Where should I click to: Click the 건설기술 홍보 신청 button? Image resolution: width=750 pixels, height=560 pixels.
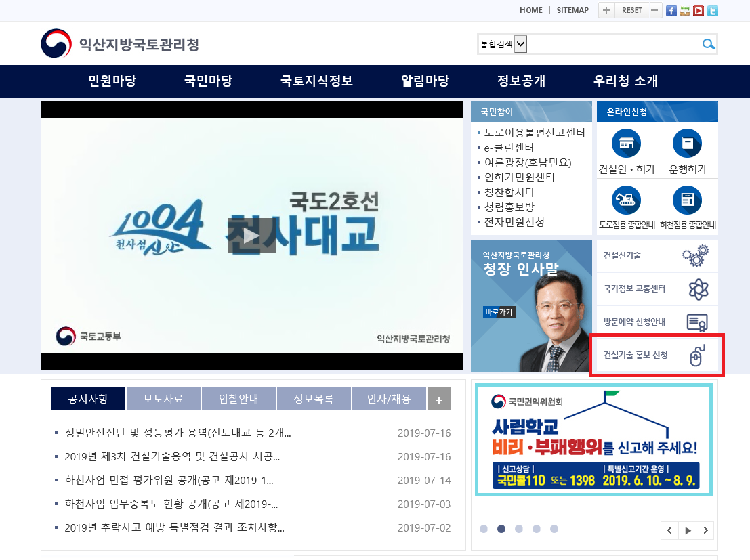pyautogui.click(x=657, y=355)
